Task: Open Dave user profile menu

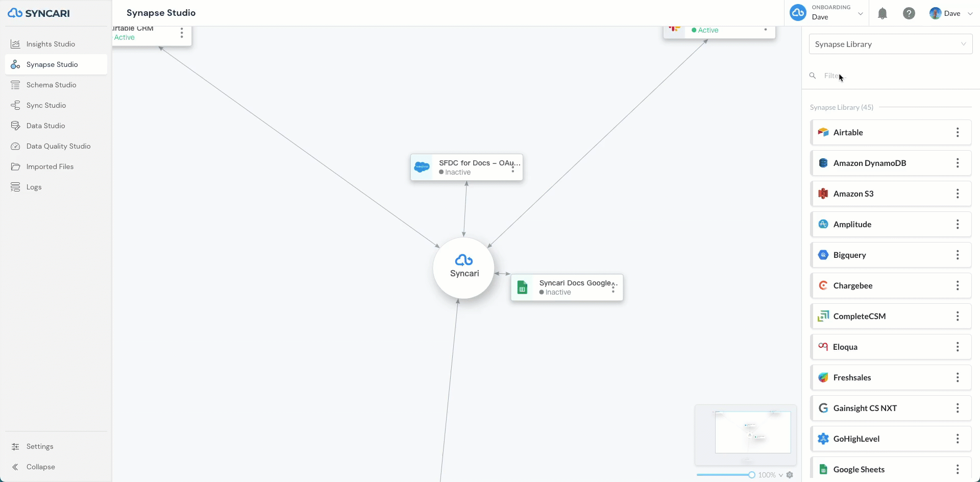Action: [x=951, y=13]
